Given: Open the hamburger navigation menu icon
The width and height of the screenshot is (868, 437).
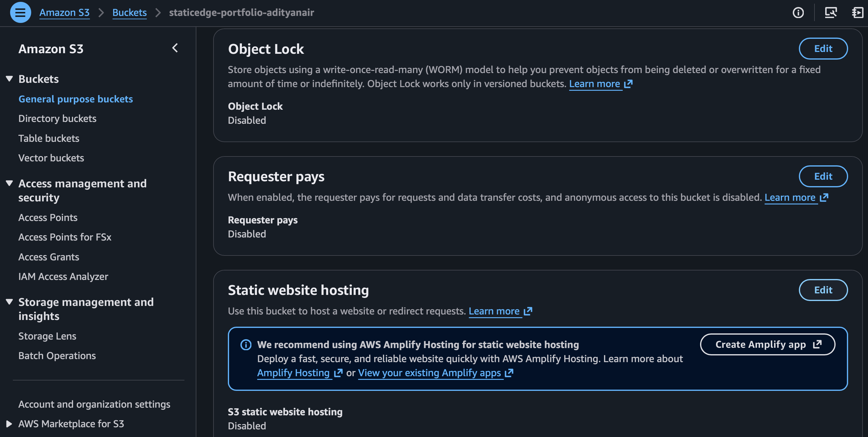Looking at the screenshot, I should click(x=20, y=13).
